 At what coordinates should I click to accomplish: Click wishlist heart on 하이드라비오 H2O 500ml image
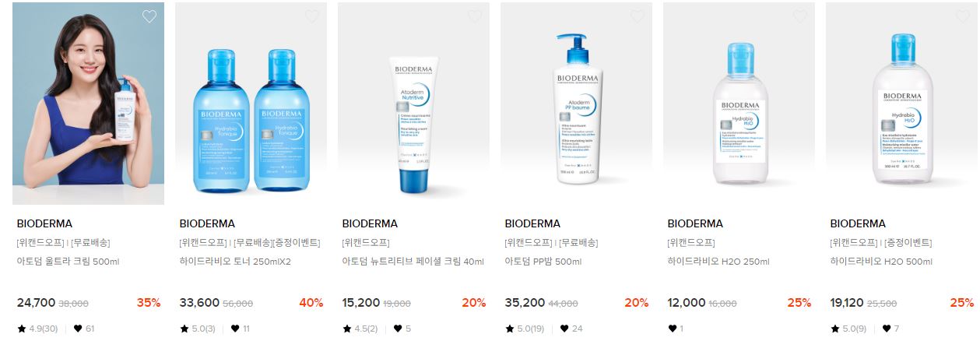click(963, 16)
